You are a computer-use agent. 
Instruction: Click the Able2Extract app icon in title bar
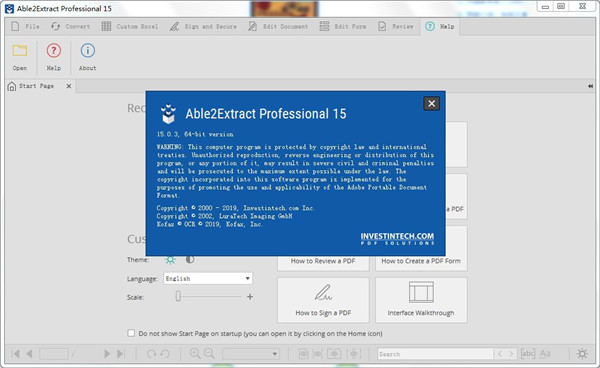pos(9,8)
